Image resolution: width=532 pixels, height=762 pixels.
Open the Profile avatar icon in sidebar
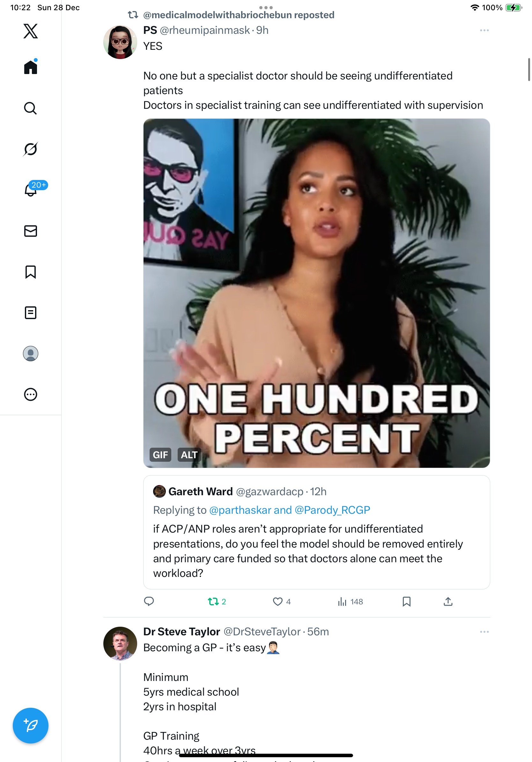pos(31,354)
